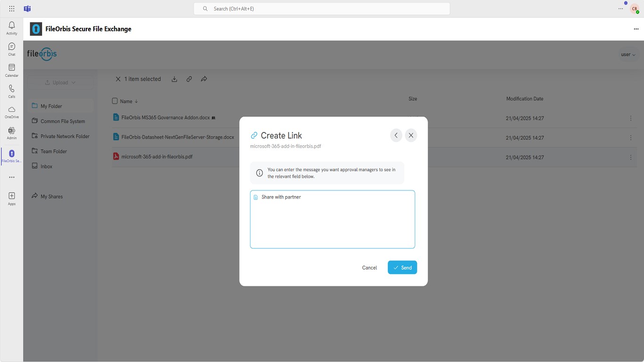The width and height of the screenshot is (644, 362).
Task: Click the info icon in the notice
Action: point(259,173)
